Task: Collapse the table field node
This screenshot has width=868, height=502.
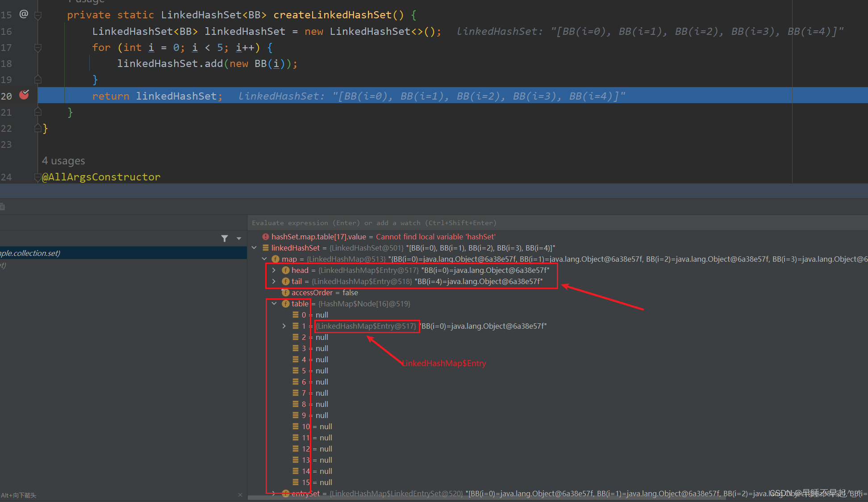Action: [x=274, y=303]
